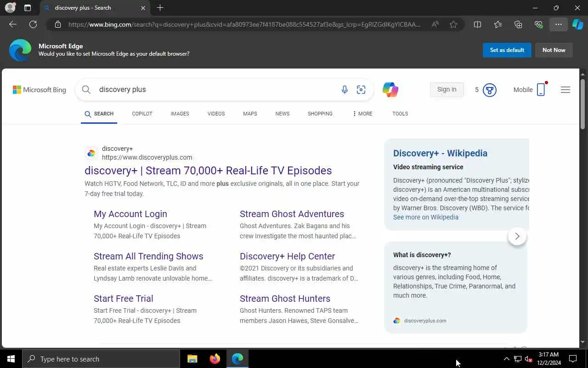
Task: Close the discovery plus search tab
Action: coord(143,8)
